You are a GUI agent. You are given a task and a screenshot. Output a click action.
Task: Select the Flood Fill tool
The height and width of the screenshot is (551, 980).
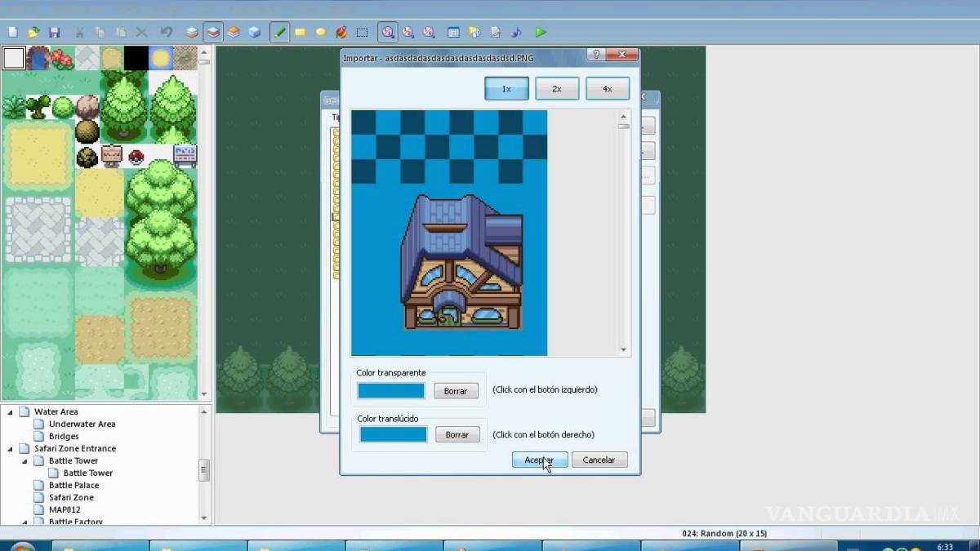[341, 33]
